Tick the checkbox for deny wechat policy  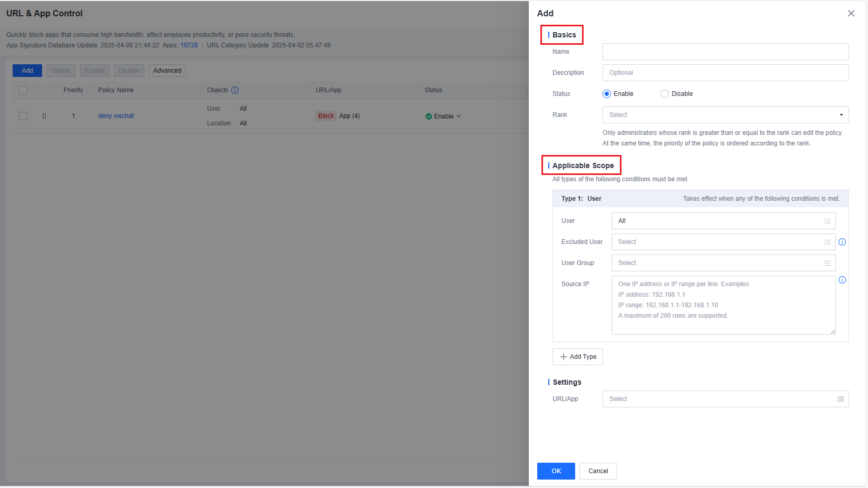click(x=23, y=116)
